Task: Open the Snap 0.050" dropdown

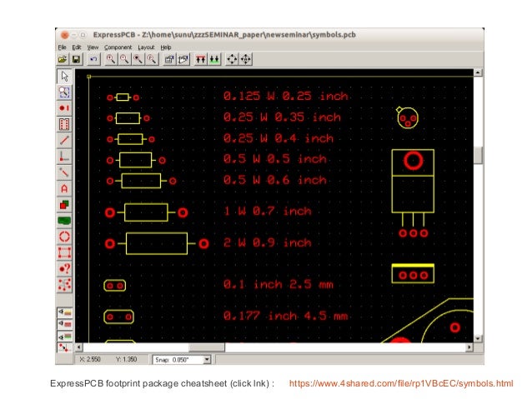Action: pos(207,359)
